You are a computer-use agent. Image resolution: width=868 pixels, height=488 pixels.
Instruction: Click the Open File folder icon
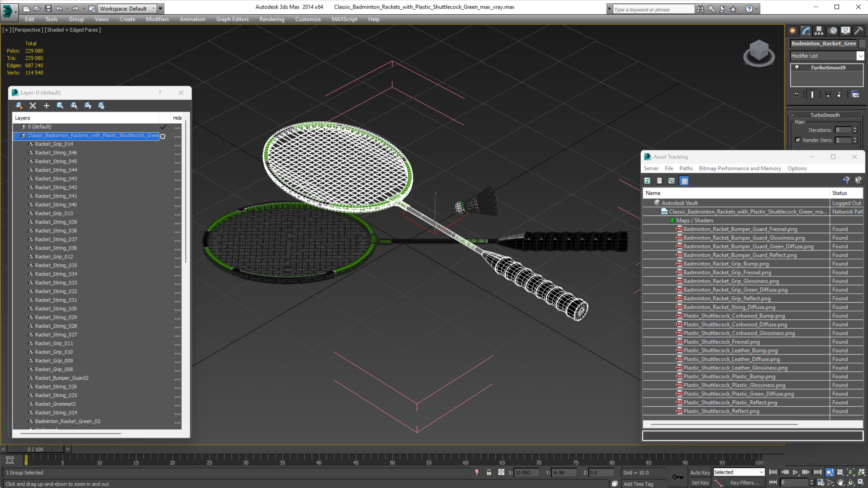point(37,9)
